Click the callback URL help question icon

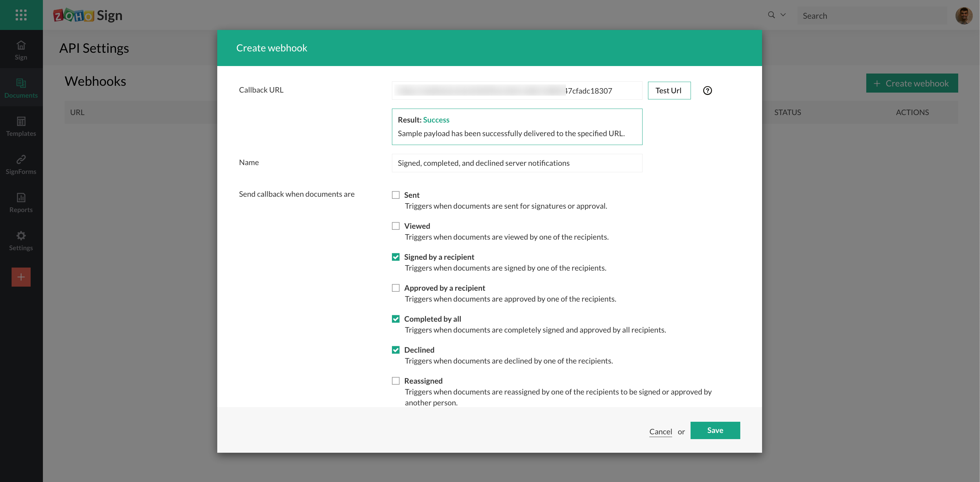pyautogui.click(x=707, y=91)
